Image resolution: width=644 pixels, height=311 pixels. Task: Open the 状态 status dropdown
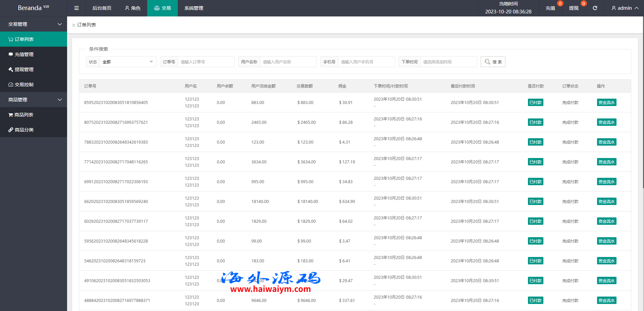(x=127, y=62)
